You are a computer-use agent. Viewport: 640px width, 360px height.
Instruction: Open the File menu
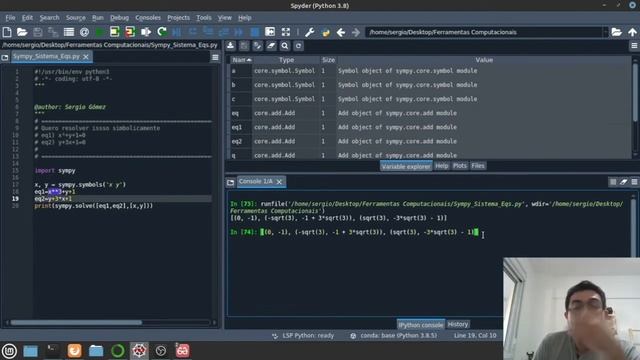pyautogui.click(x=10, y=18)
